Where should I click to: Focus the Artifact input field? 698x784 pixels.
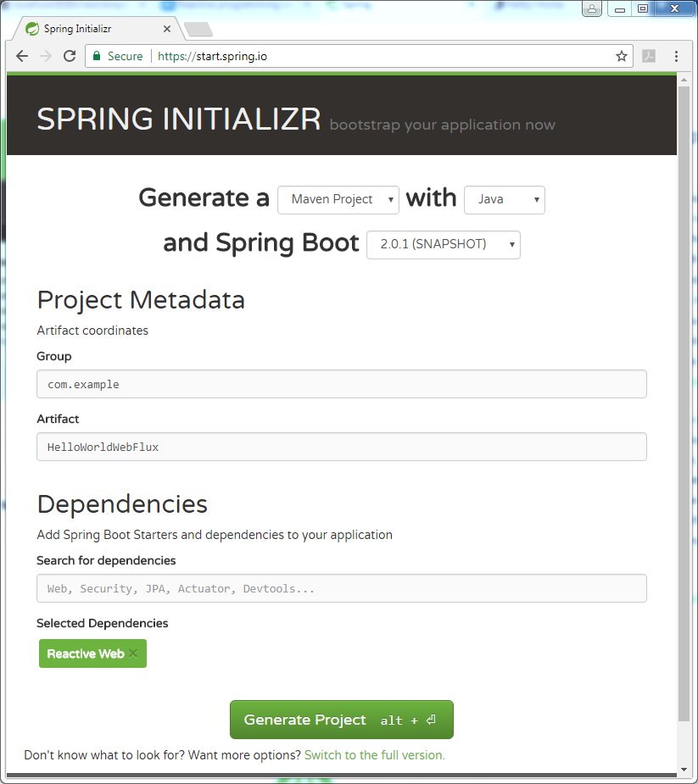pyautogui.click(x=342, y=447)
